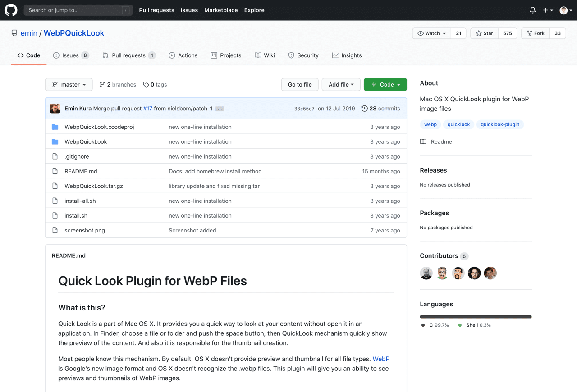Switch to the Projects tab
Image resolution: width=577 pixels, height=392 pixels.
tap(226, 55)
